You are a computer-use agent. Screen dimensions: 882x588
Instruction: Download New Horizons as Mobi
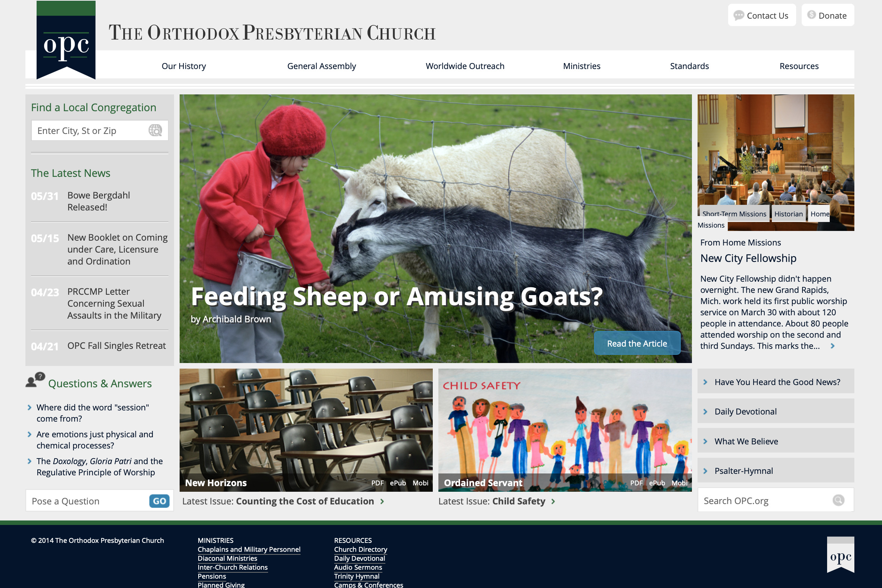pyautogui.click(x=420, y=483)
